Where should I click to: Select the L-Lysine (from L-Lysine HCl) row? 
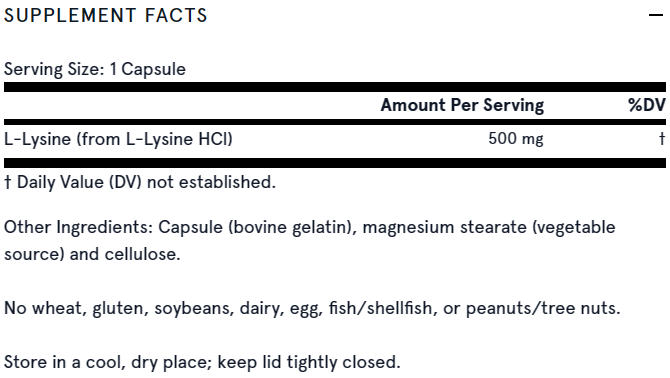[335, 139]
